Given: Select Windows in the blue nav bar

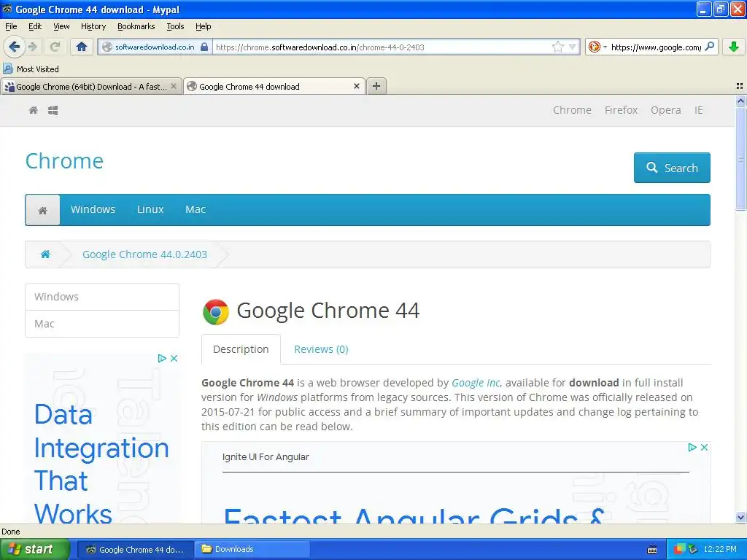Looking at the screenshot, I should pyautogui.click(x=93, y=209).
